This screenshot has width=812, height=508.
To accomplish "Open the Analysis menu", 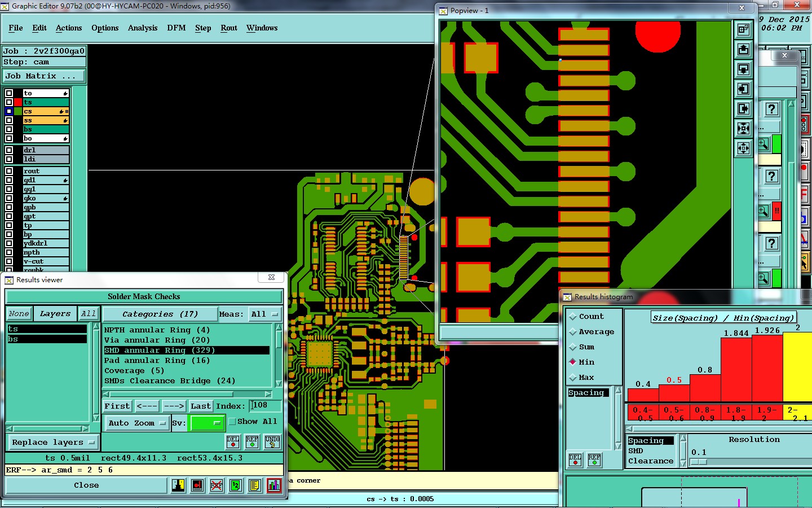I will [143, 28].
